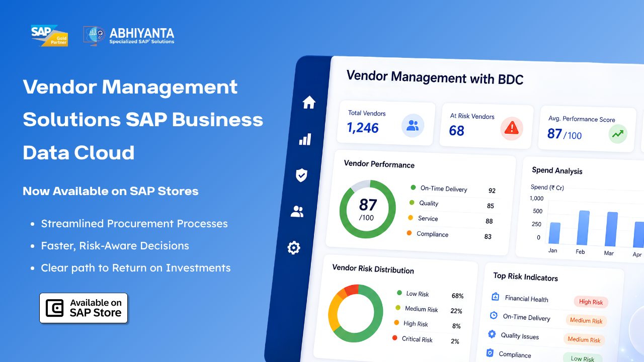Click the "Now Available on SAP Stores" text
Screen dimensions: 644x362
coord(111,191)
